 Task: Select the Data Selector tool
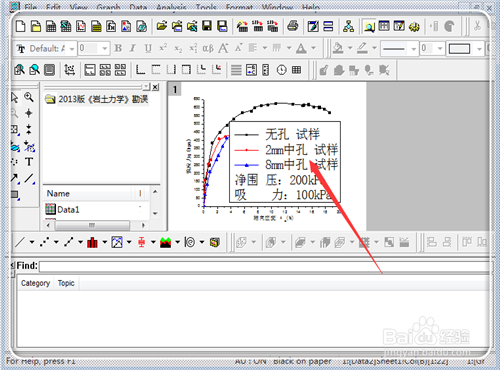pos(29,129)
